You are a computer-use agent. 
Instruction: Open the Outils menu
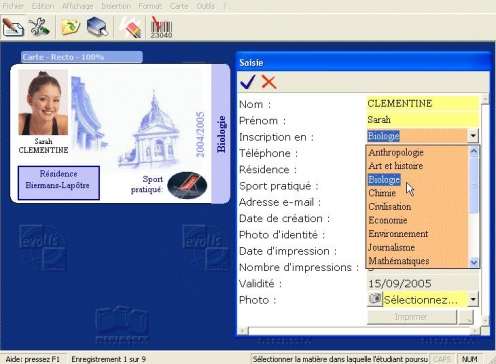[206, 6]
